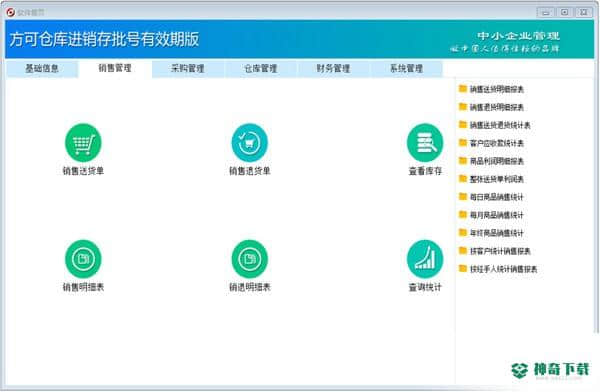Image resolution: width=600 pixels, height=392 pixels.
Task: Open the 仓库管理 tab
Action: pyautogui.click(x=261, y=69)
